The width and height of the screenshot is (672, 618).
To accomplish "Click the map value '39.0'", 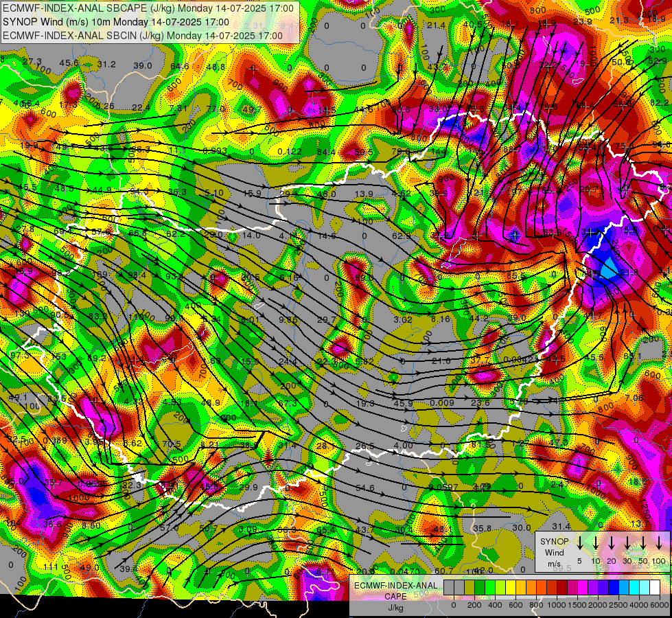I will pyautogui.click(x=143, y=66).
